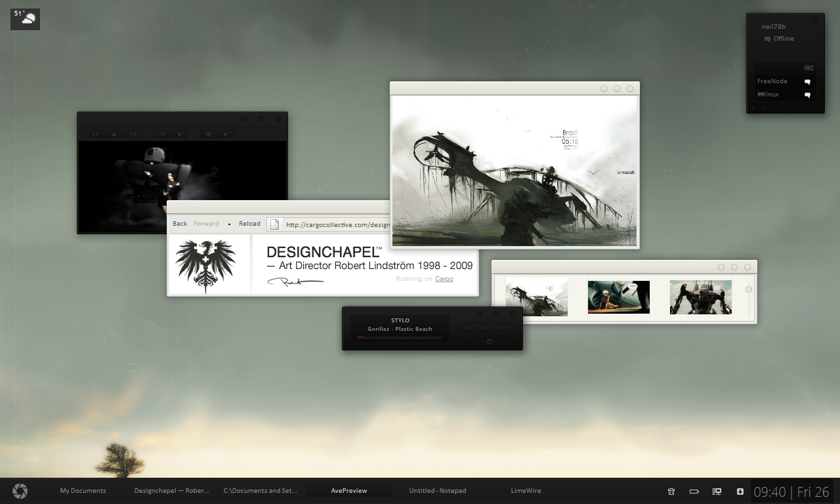Click the rewind button in dark video player
This screenshot has width=840, height=504.
(x=96, y=134)
